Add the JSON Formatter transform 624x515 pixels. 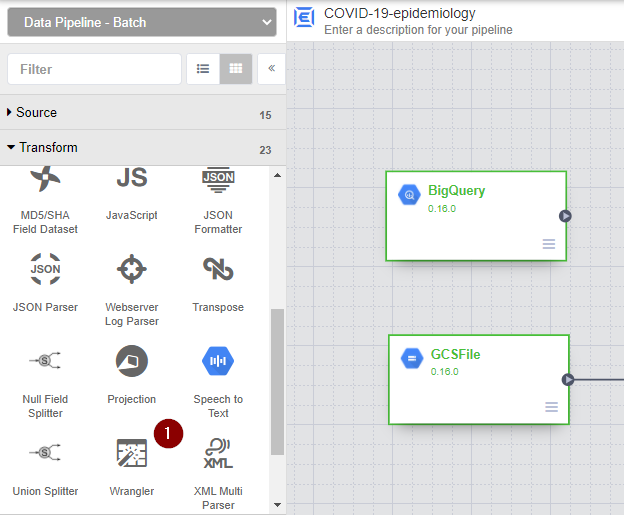(218, 201)
